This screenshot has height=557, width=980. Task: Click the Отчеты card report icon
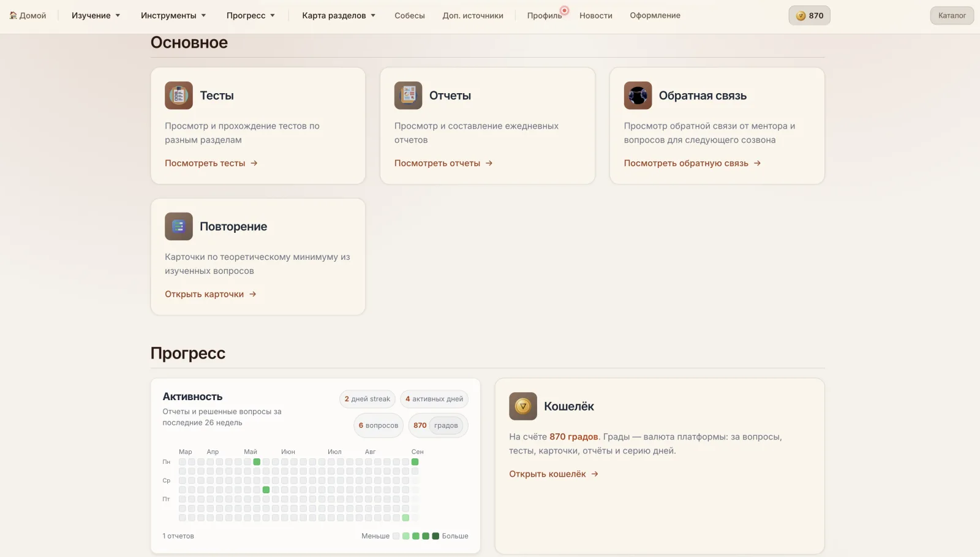[408, 96]
